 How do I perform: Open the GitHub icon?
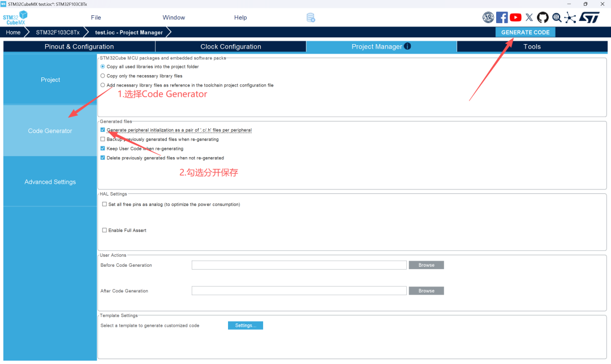coord(543,17)
